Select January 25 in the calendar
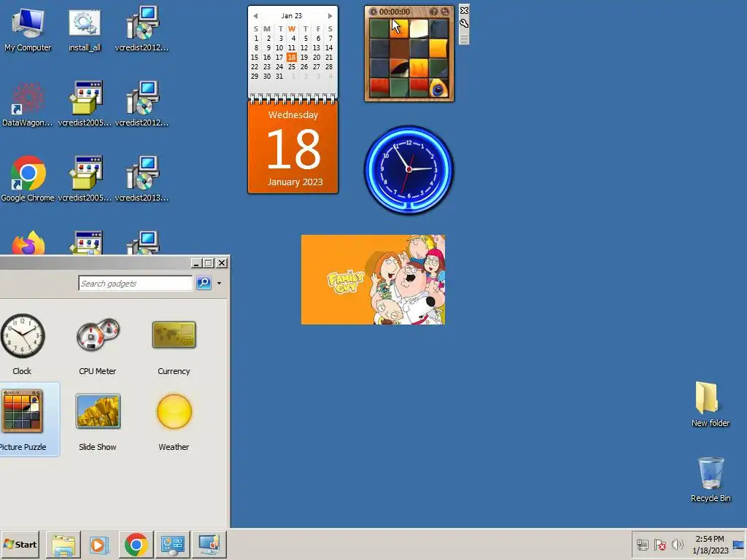747x560 pixels. click(292, 66)
